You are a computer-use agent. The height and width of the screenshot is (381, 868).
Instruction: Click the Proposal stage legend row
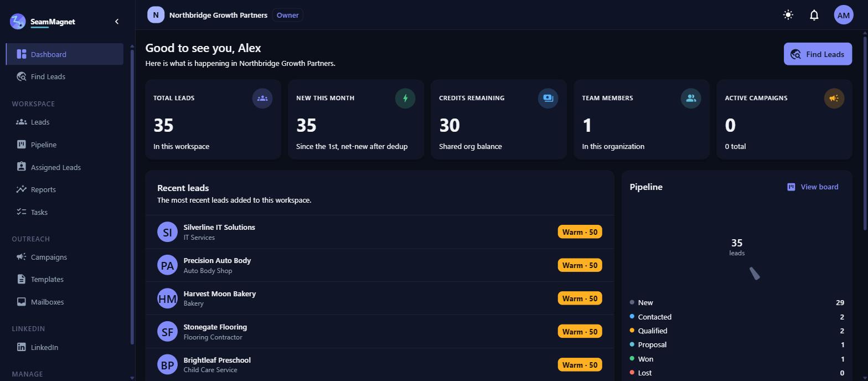[x=737, y=344]
